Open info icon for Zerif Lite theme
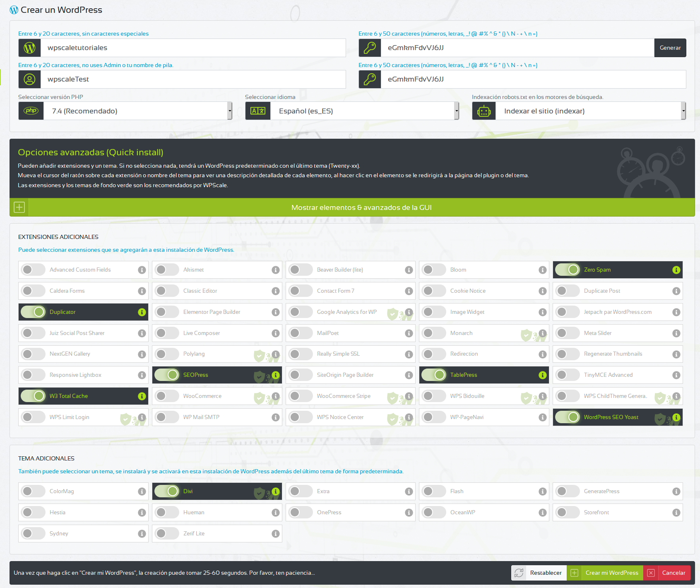700x588 pixels. (x=276, y=534)
